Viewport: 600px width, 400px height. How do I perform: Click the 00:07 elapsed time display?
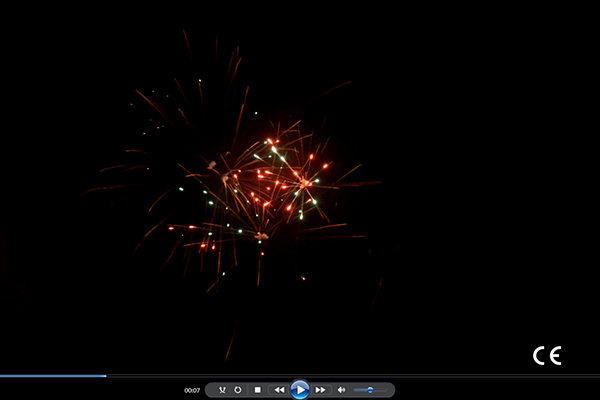pyautogui.click(x=192, y=390)
